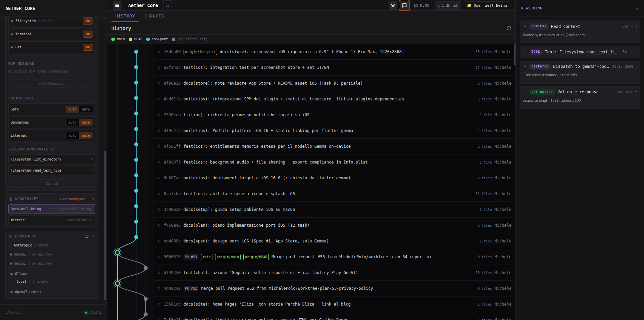Collapse the VALIDATION Validate response step

pos(525,92)
